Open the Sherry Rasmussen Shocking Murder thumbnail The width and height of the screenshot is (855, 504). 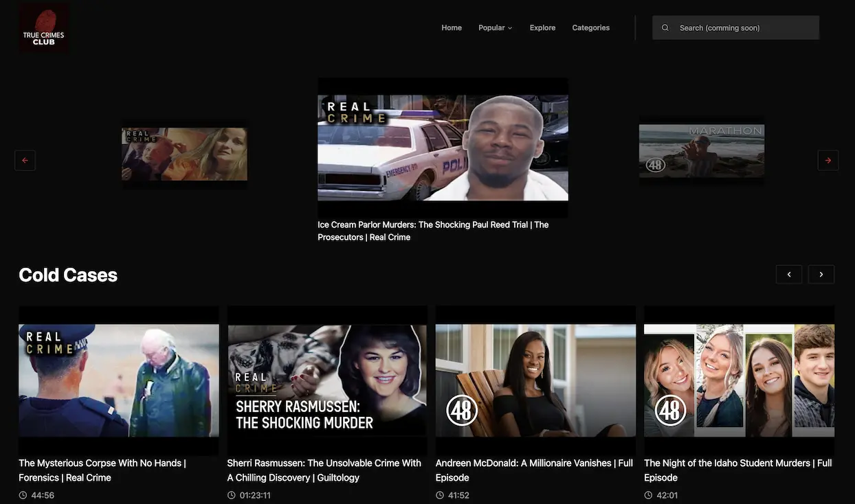[327, 380]
